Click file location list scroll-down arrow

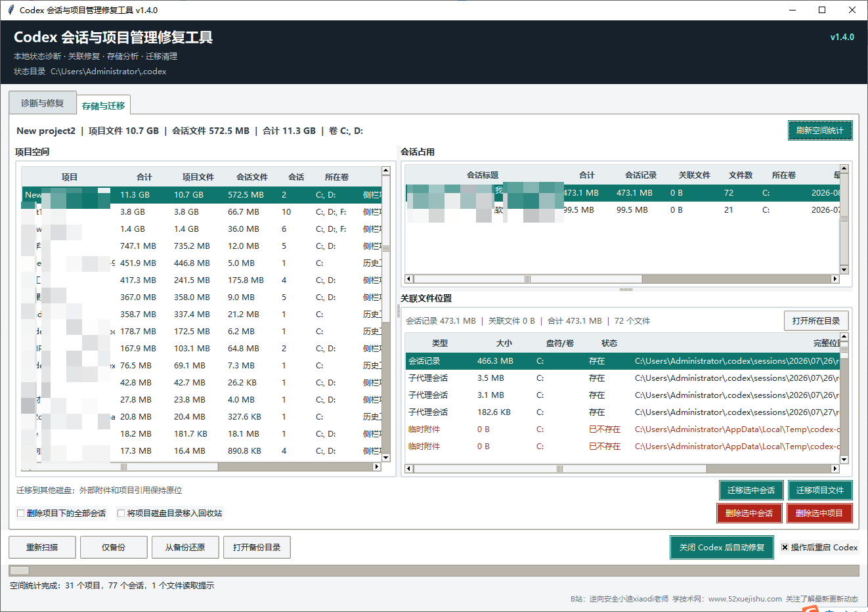(x=844, y=460)
